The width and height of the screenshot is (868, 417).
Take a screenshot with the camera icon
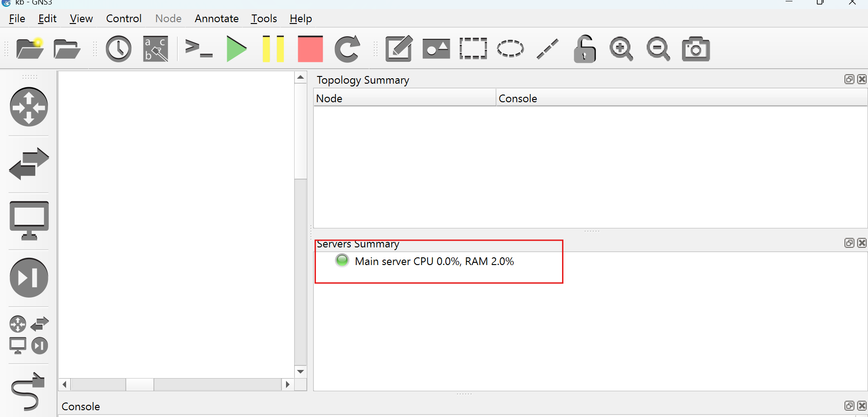pyautogui.click(x=696, y=49)
